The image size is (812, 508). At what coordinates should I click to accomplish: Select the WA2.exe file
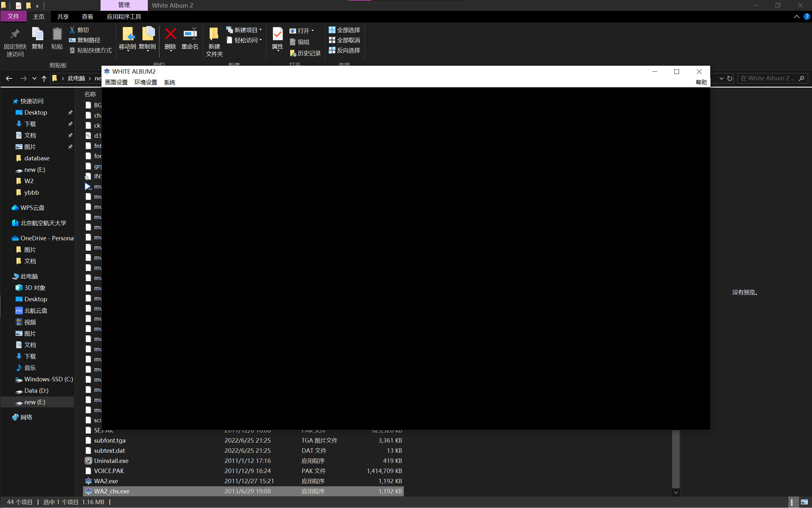[243, 481]
